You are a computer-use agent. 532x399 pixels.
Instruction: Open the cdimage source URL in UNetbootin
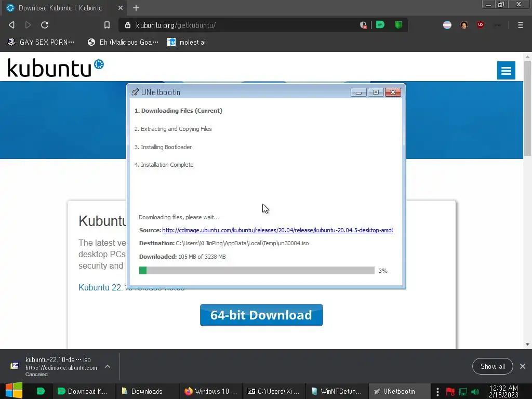point(277,230)
